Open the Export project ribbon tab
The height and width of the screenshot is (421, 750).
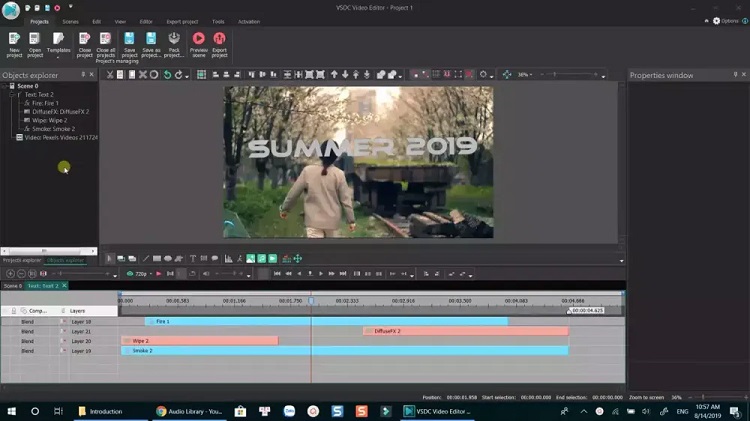(x=182, y=22)
